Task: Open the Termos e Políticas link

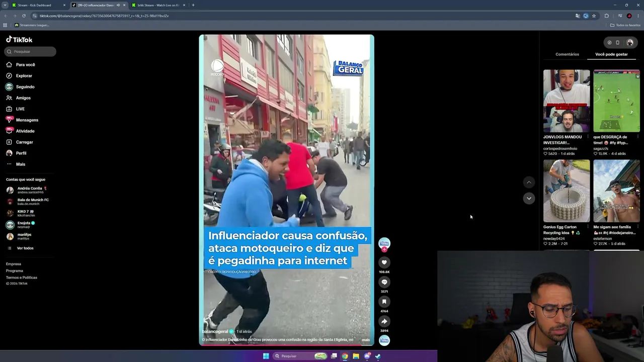Action: coord(22,278)
